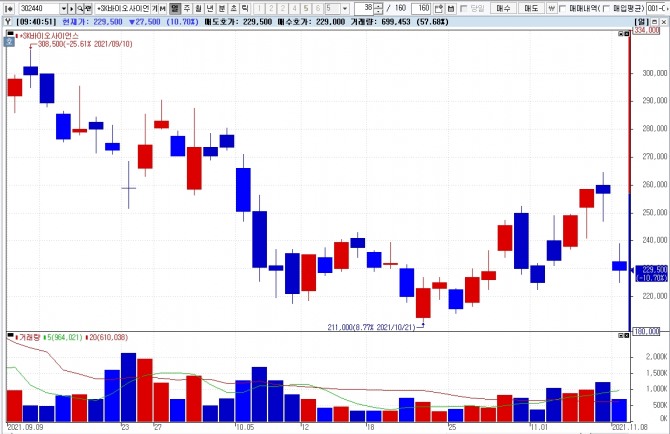The width and height of the screenshot is (670, 434).
Task: Click the leftmost toolbar pin icon
Action: (9, 9)
